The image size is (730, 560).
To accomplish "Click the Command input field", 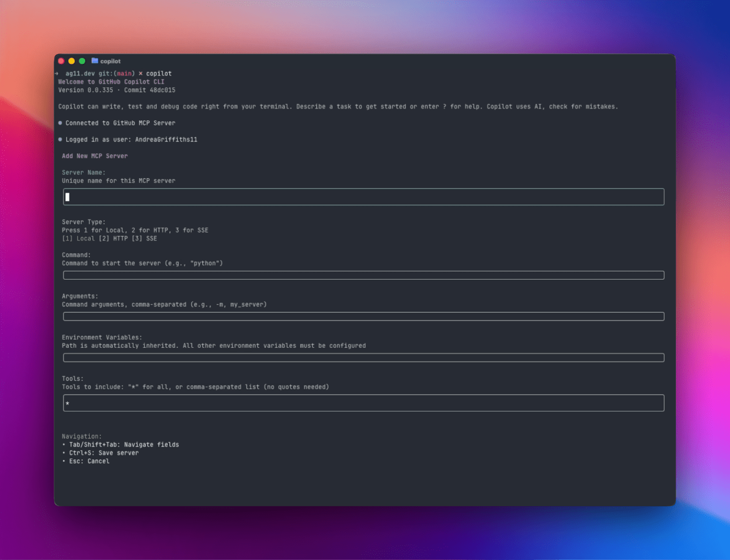I will (364, 275).
